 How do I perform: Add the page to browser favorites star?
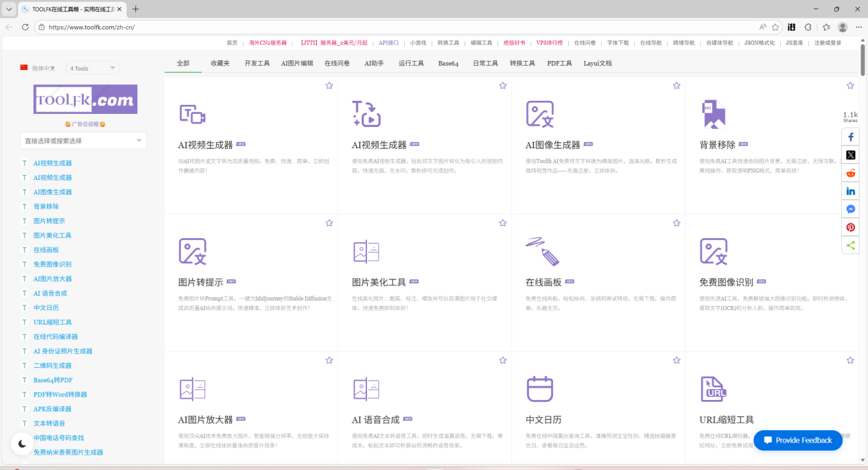[775, 27]
